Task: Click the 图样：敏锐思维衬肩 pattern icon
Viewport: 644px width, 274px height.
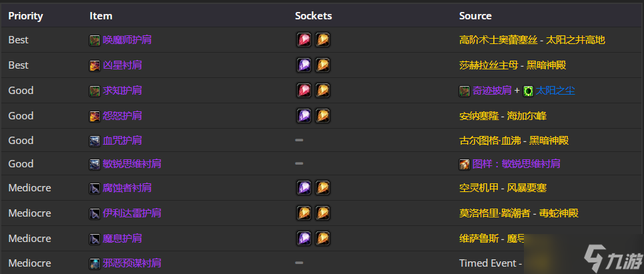Action: click(464, 165)
